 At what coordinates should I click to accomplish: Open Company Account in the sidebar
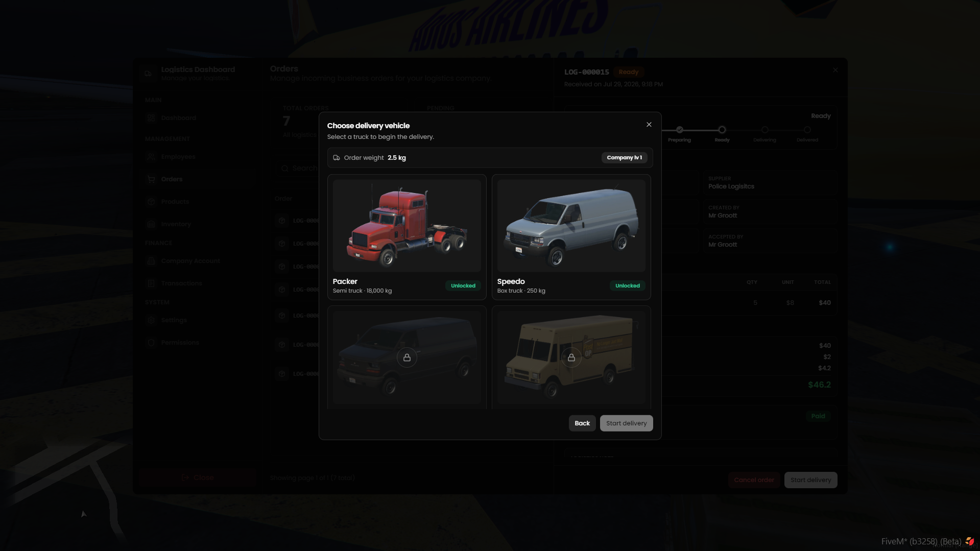coord(198,261)
